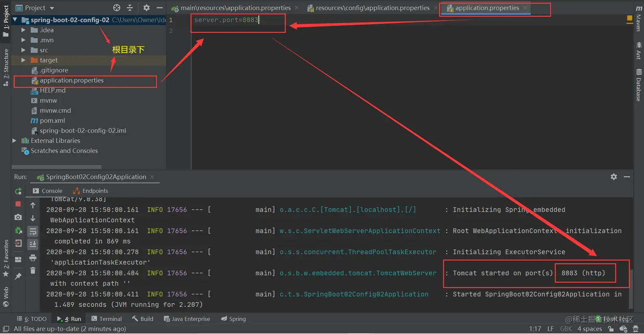Expand the src folder

tap(23, 50)
